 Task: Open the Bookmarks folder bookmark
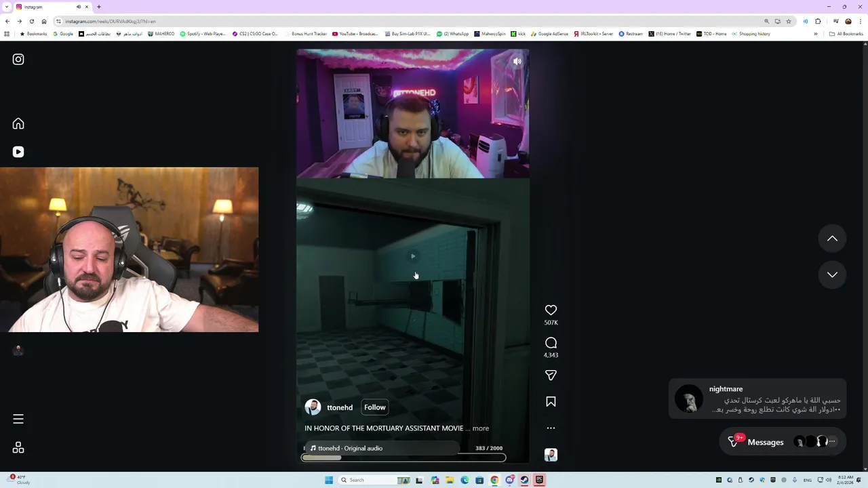point(33,34)
